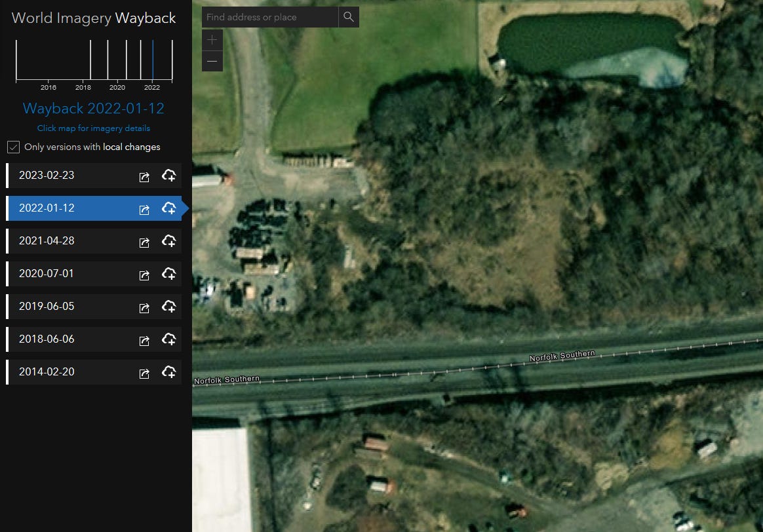Add 2019-06-05 version to web map

coord(169,307)
